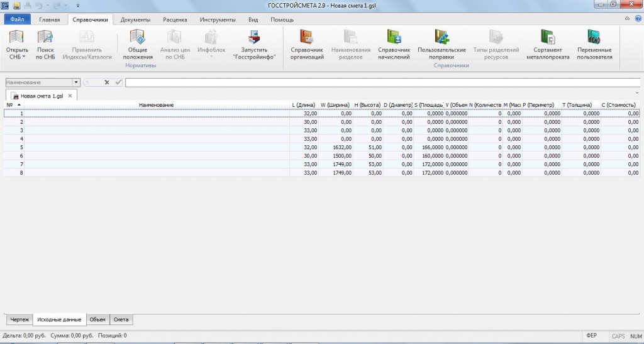This screenshot has height=344, width=644.
Task: Open the Открыть СНБ dropdown arrow
Action: (x=24, y=57)
